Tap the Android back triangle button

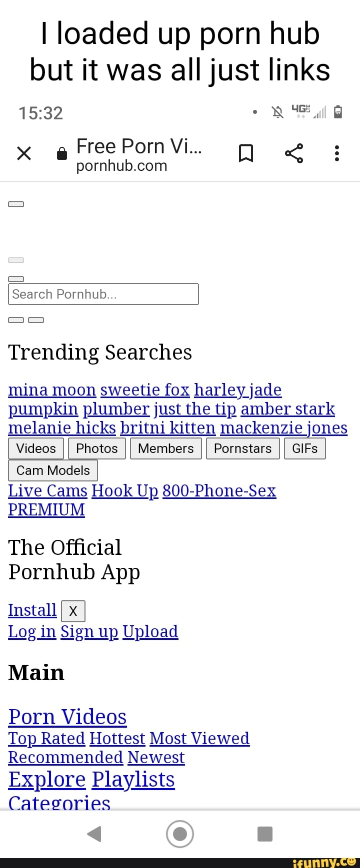pyautogui.click(x=94, y=834)
